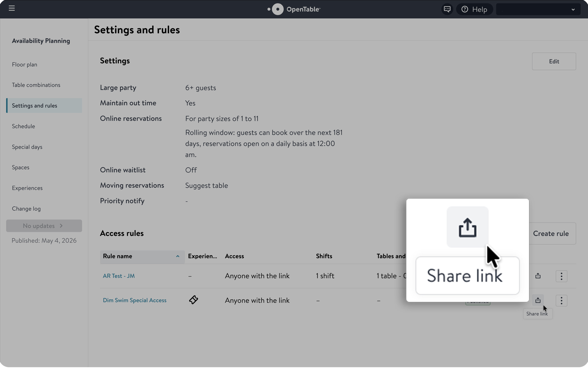Open Spaces section

pyautogui.click(x=20, y=167)
